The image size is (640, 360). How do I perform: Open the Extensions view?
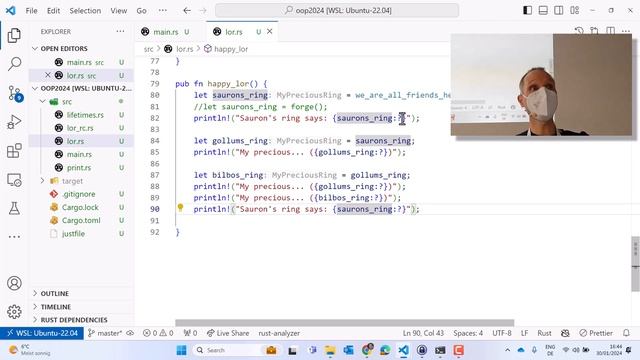[x=14, y=151]
